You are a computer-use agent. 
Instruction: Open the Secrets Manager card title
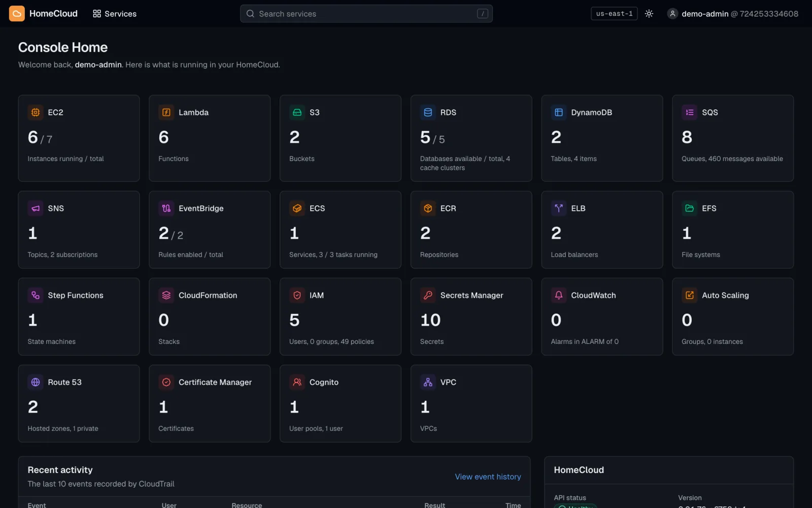point(471,295)
